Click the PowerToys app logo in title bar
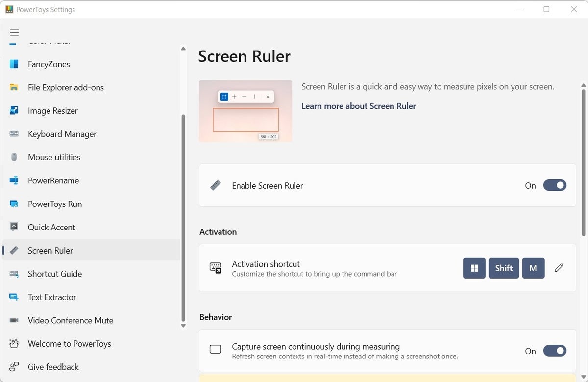The image size is (588, 382). click(9, 9)
